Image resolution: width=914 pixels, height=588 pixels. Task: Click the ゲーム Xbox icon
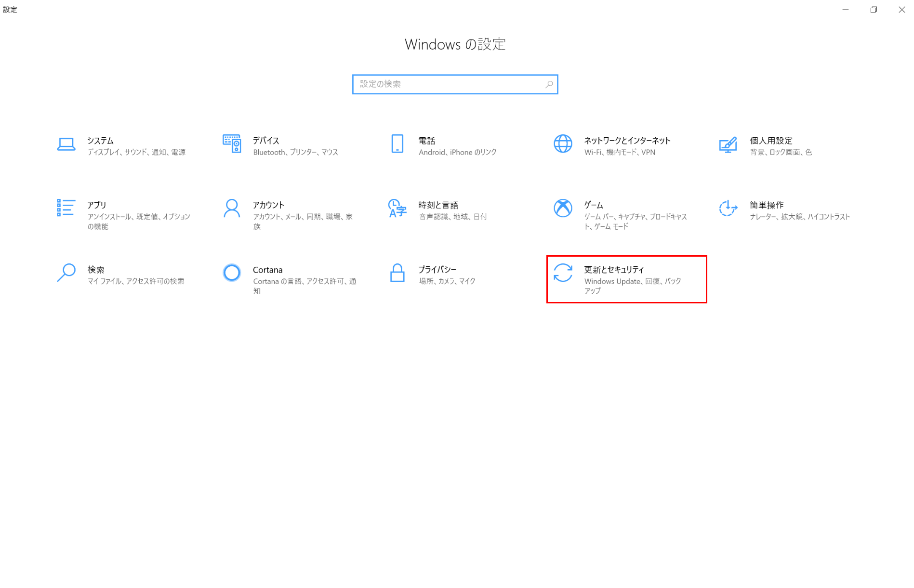click(563, 208)
